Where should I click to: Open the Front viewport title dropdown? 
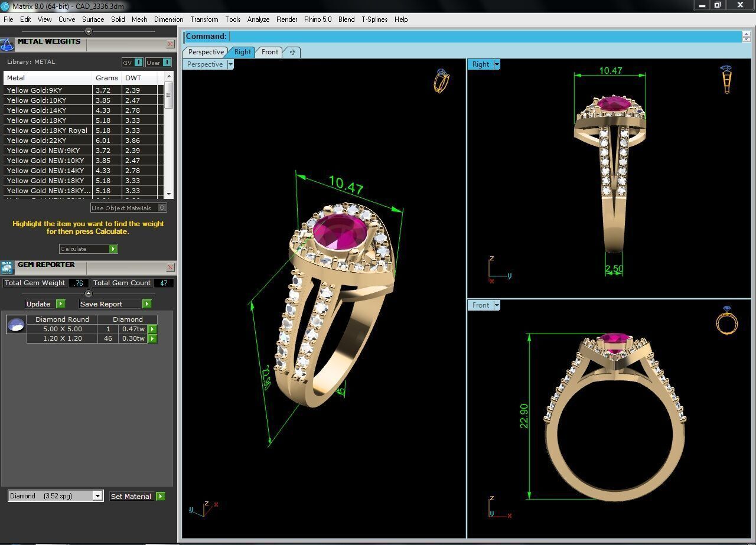[x=497, y=305]
